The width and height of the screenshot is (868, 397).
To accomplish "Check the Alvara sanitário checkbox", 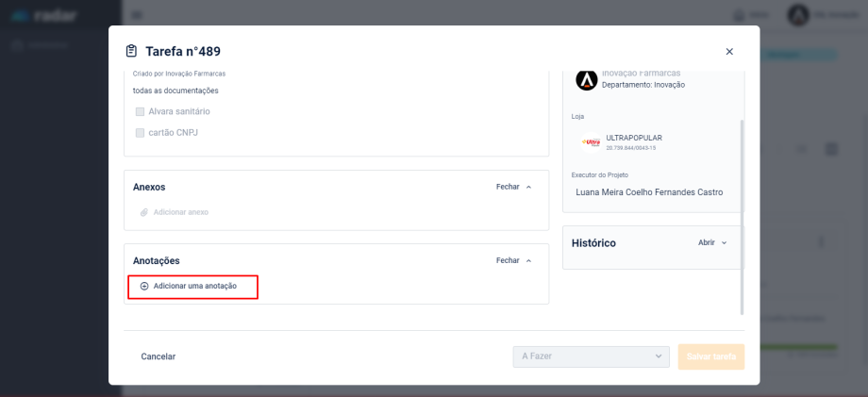I will 141,111.
